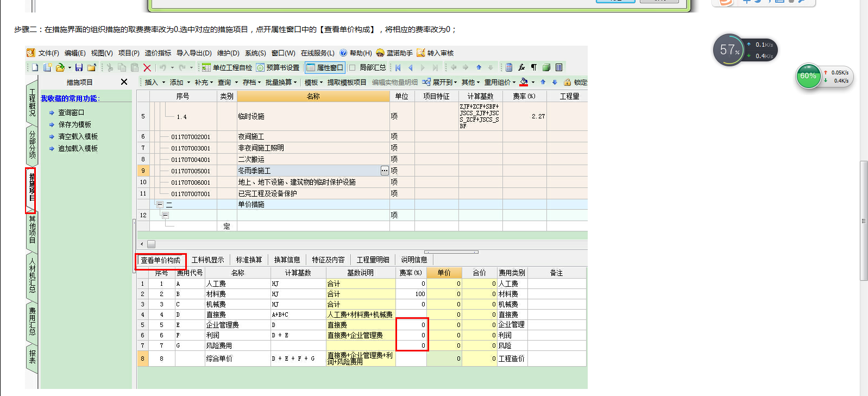
Task: Click the calculator toolbar icon
Action: point(509,67)
